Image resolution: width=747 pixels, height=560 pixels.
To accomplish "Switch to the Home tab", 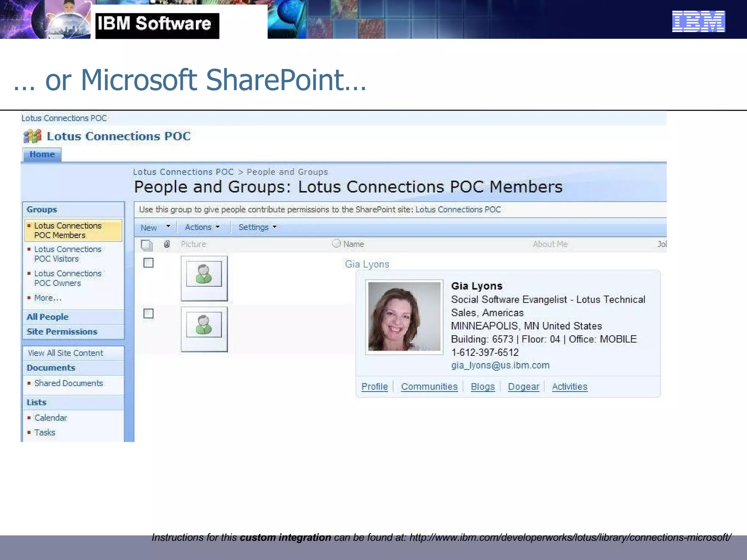I will 42,154.
